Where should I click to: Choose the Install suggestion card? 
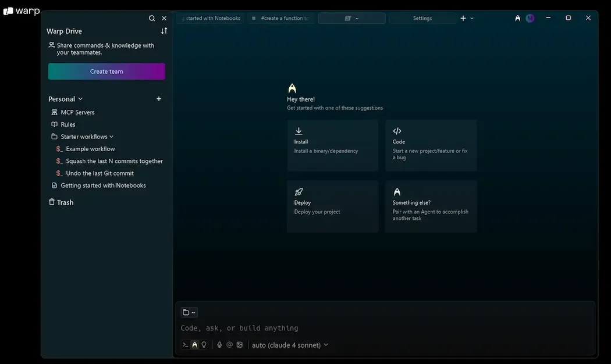coord(333,145)
